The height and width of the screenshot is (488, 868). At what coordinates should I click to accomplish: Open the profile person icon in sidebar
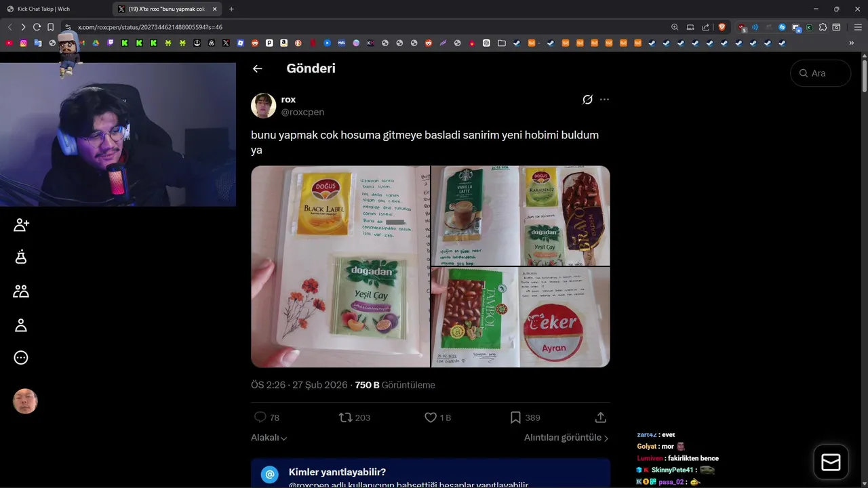21,325
